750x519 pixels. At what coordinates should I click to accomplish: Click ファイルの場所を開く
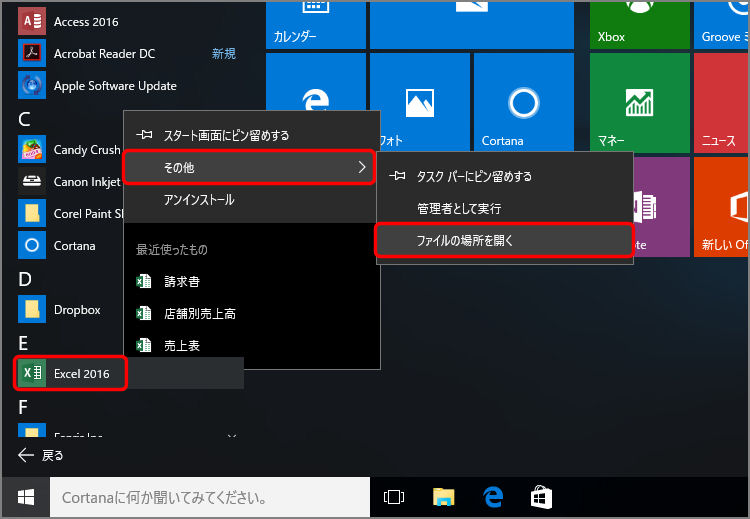pyautogui.click(x=505, y=240)
